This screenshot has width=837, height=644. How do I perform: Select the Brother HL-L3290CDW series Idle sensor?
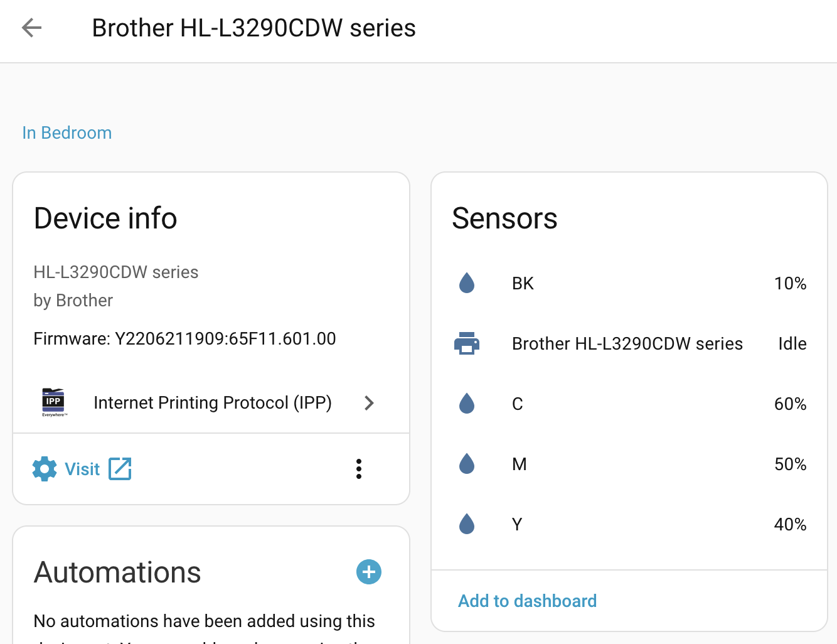coord(627,343)
